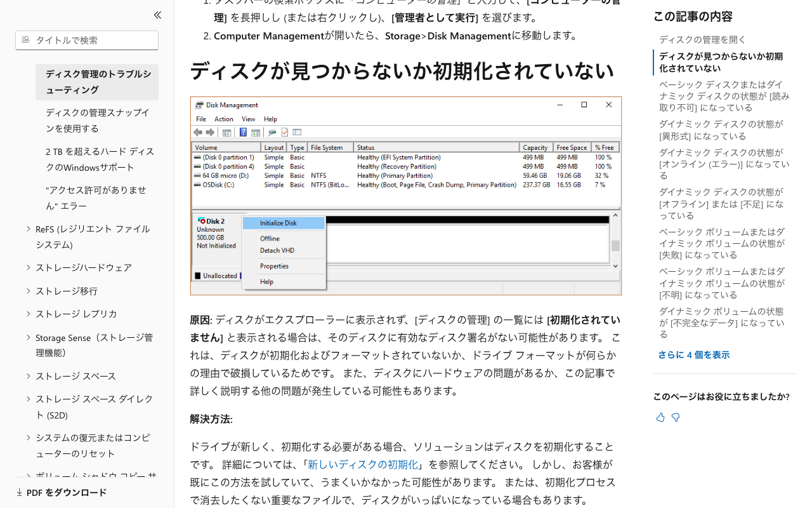Click the thumbs down feedback icon

[676, 417]
